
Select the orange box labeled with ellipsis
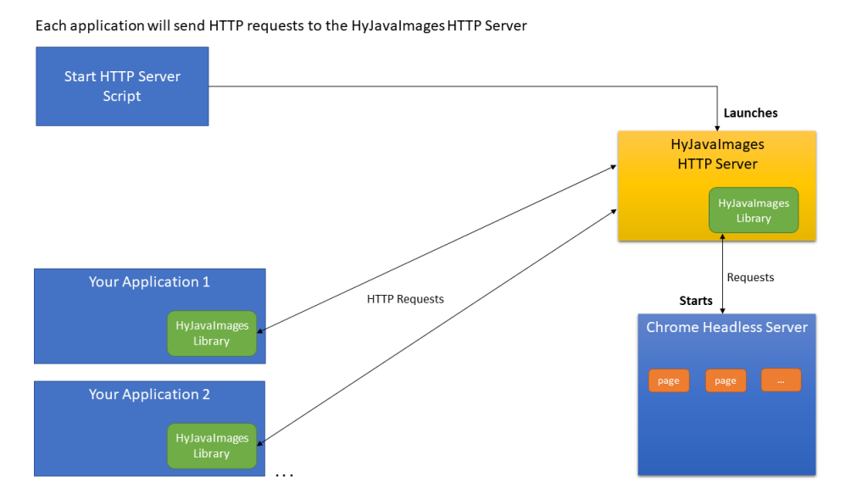tap(781, 380)
